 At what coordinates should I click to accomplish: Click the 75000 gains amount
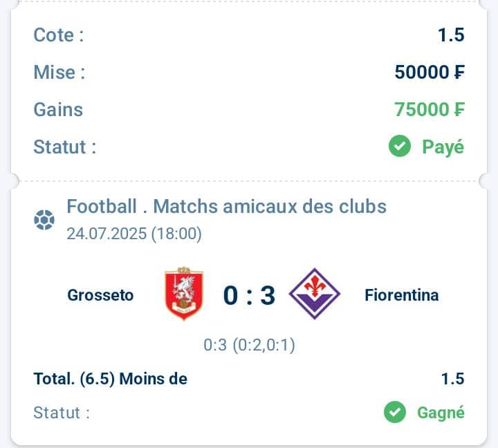tap(430, 109)
